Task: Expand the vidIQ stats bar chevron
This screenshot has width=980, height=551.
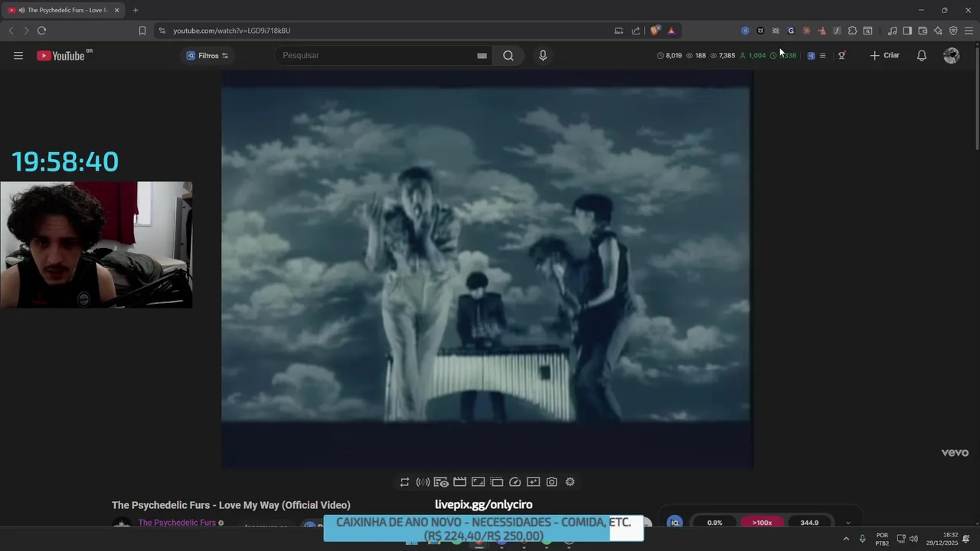Action: (848, 523)
